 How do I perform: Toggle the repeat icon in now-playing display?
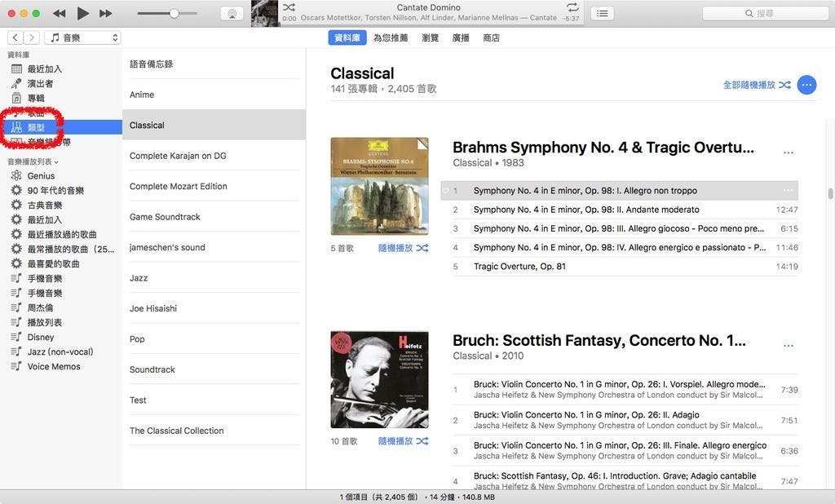tap(572, 7)
